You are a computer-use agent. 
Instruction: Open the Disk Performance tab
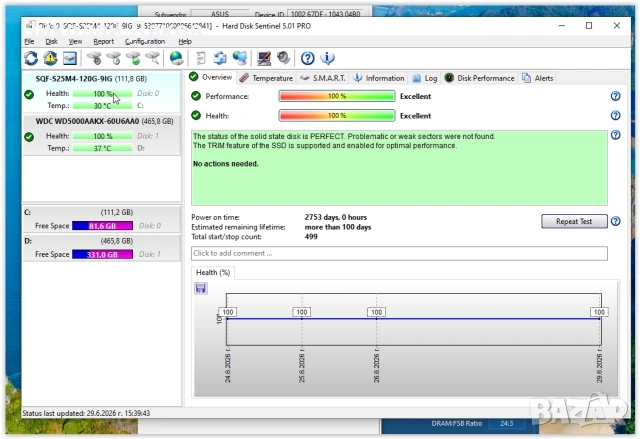[x=480, y=78]
